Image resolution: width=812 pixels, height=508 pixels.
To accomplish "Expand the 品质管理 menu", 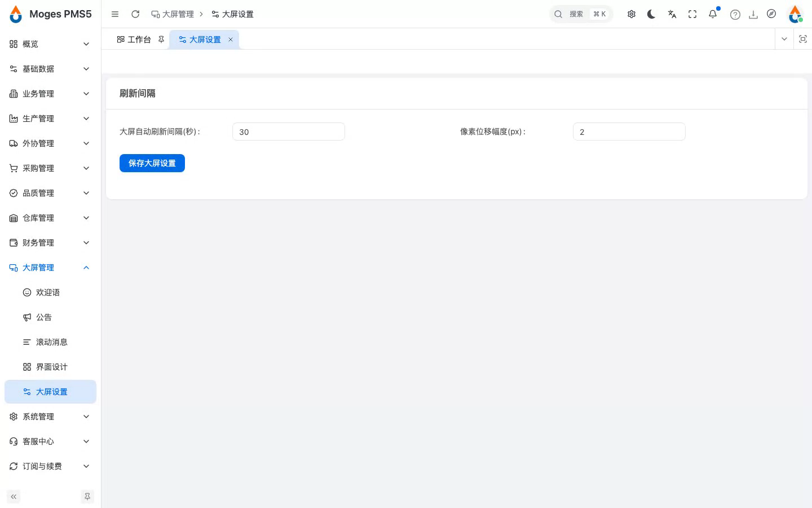I will (x=51, y=193).
